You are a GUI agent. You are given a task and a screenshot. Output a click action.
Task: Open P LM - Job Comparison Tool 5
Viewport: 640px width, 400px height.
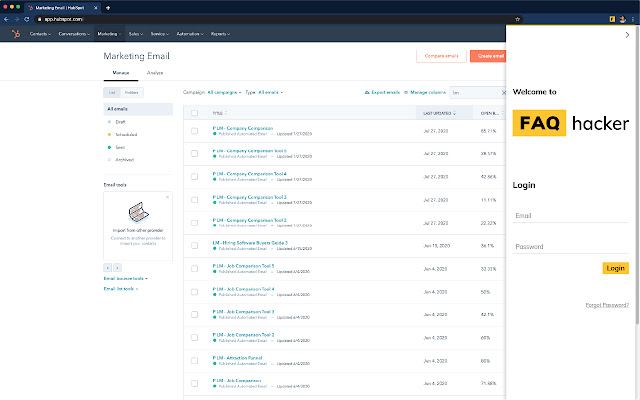point(243,266)
